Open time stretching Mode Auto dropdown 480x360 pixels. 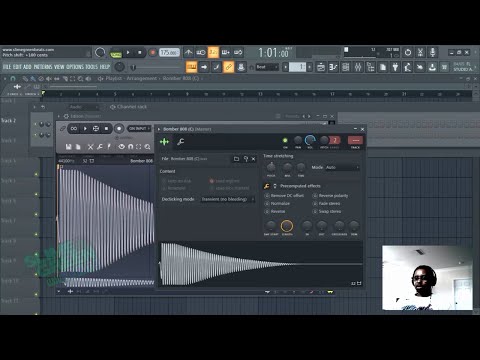click(x=342, y=167)
